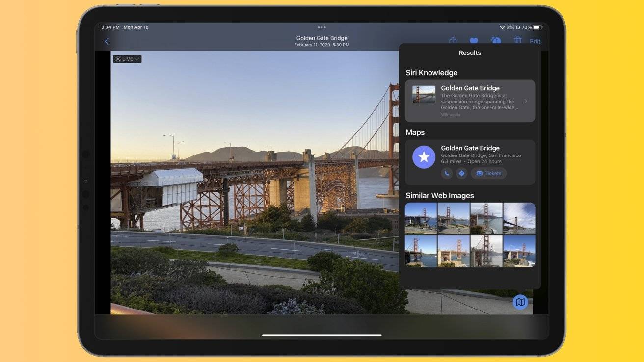Select last thumbnail in Similar Web Images
644x362 pixels.
pos(519,251)
